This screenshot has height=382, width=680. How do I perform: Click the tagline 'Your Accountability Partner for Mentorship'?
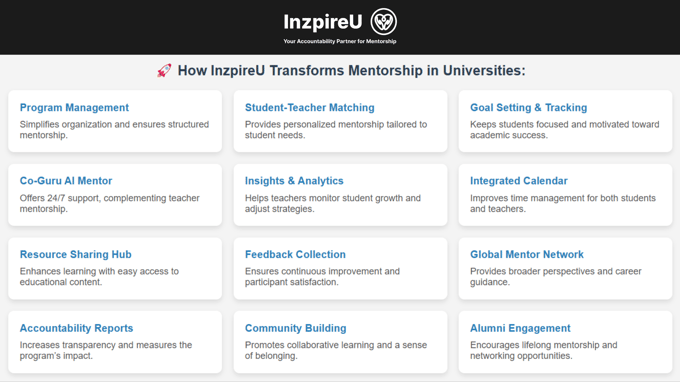click(340, 42)
